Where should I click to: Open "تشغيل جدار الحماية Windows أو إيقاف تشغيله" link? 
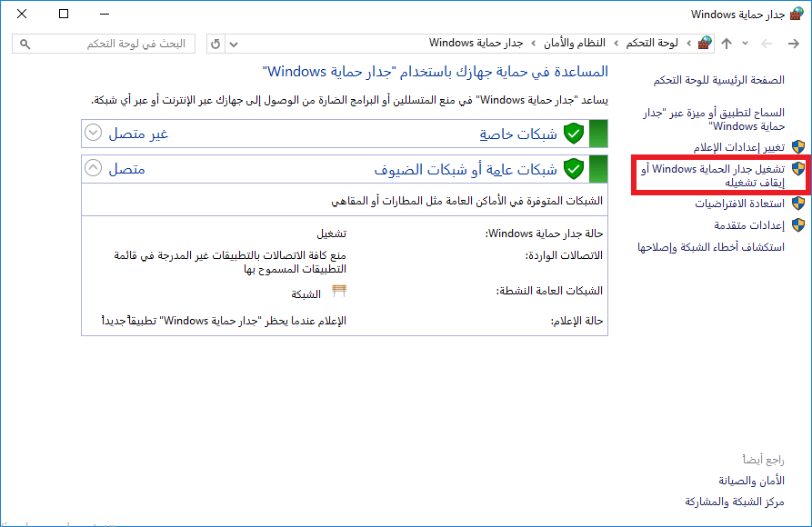[713, 176]
